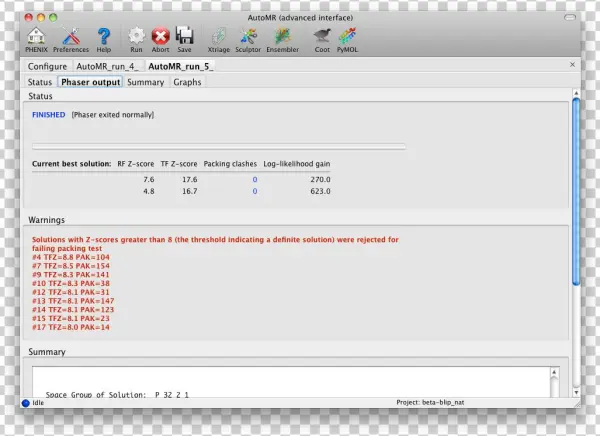Close the current tab with the X

[572, 65]
